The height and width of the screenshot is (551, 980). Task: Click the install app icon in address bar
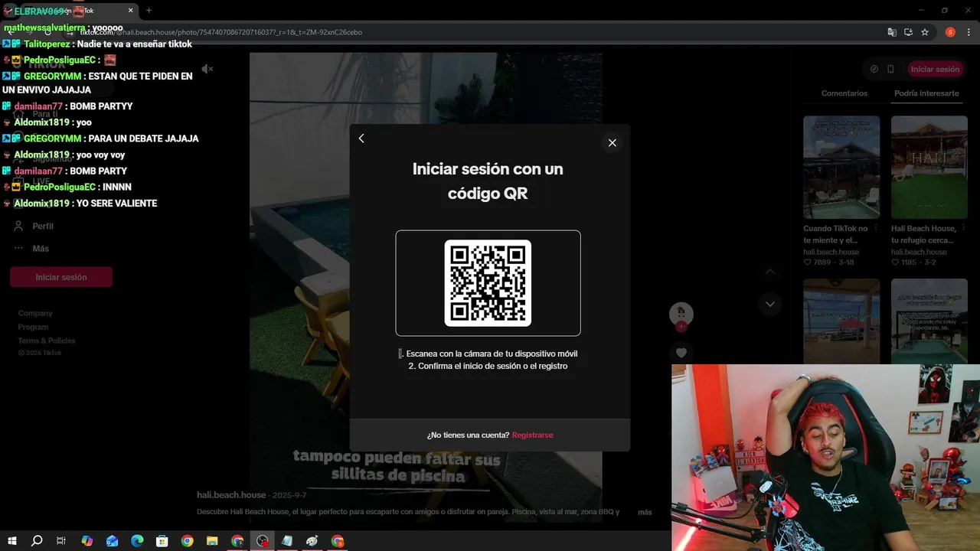pos(908,32)
